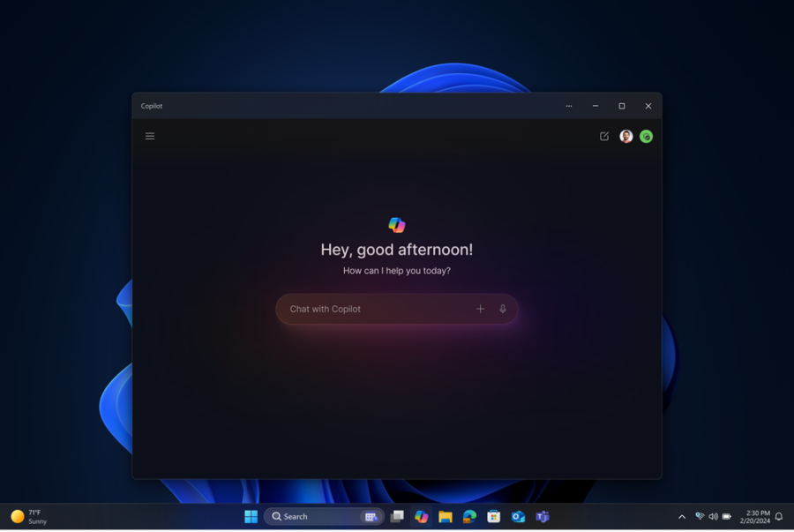794x532 pixels.
Task: Toggle voice input with the microphone icon
Action: coord(502,309)
